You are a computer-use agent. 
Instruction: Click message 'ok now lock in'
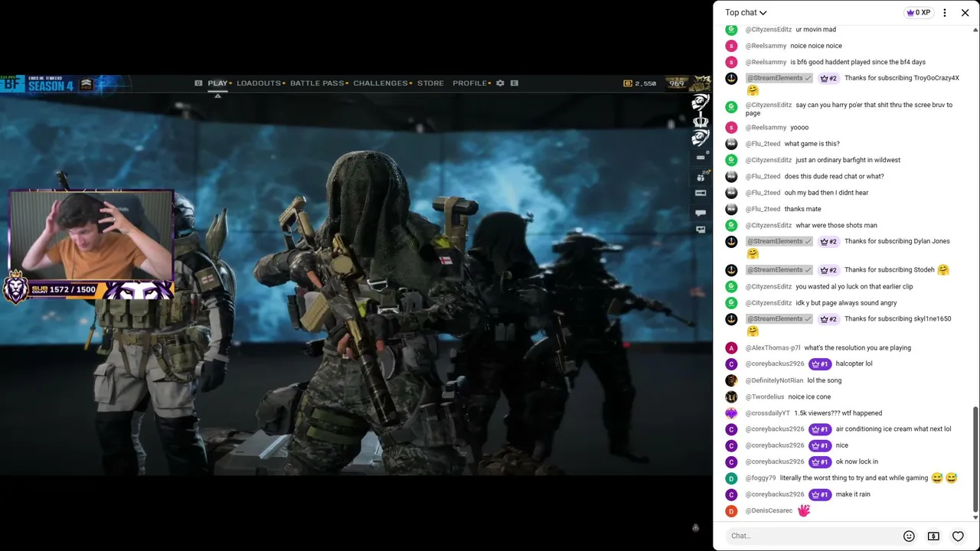pos(857,461)
